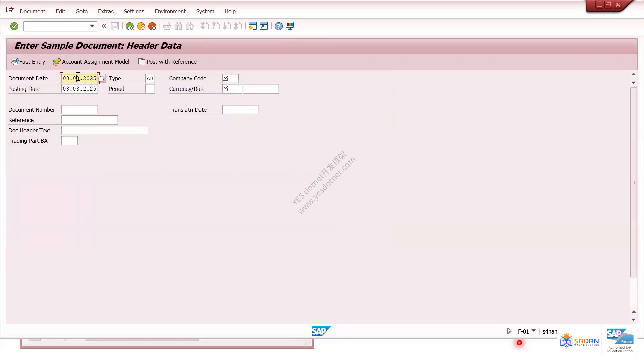Click the Company Code required field checkbox
This screenshot has height=362, width=644.
click(226, 78)
